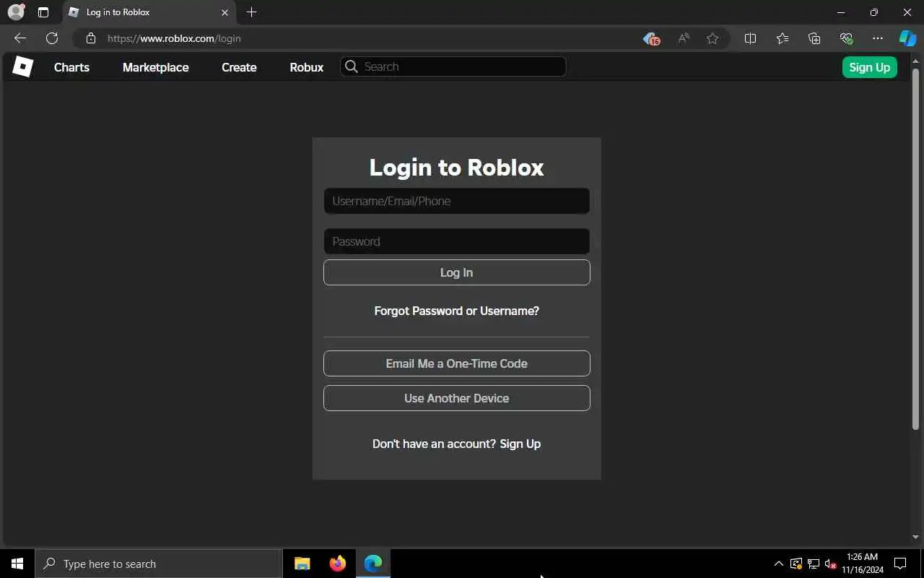Open the Robux page
This screenshot has width=924, height=578.
click(306, 67)
